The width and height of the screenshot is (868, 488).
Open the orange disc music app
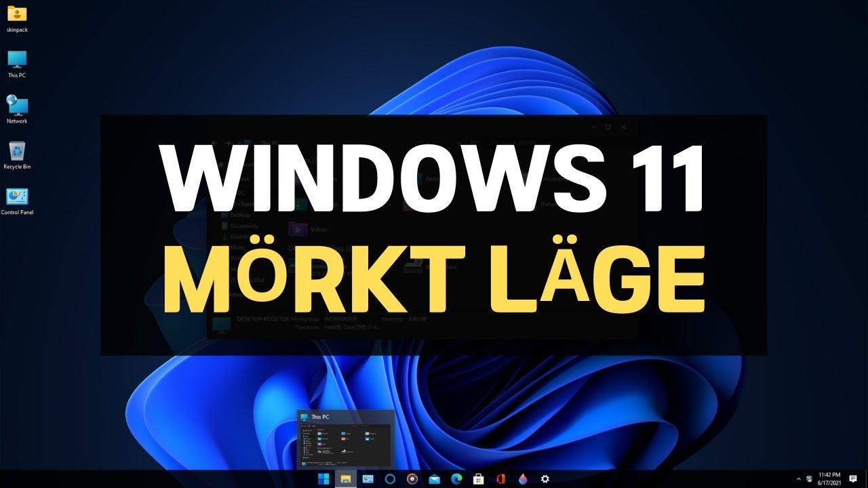tap(412, 479)
